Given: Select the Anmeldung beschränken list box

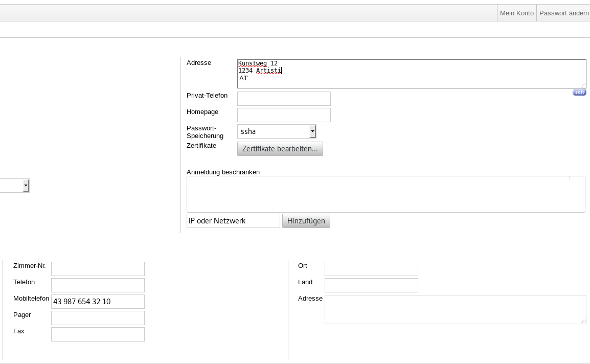Looking at the screenshot, I should pos(385,194).
